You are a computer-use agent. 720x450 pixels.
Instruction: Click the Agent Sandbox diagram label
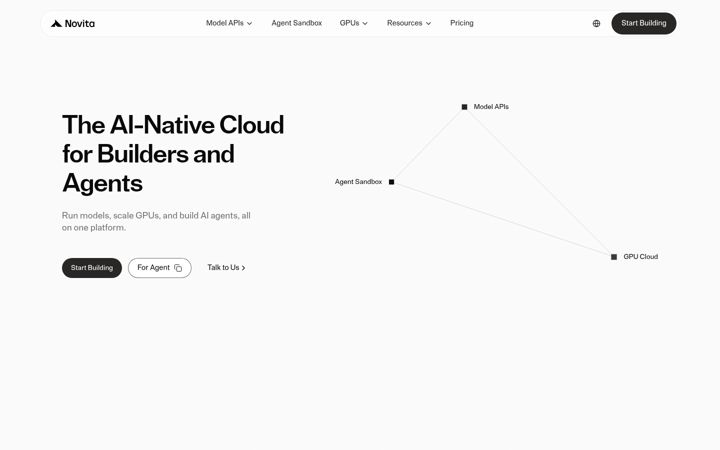(358, 182)
